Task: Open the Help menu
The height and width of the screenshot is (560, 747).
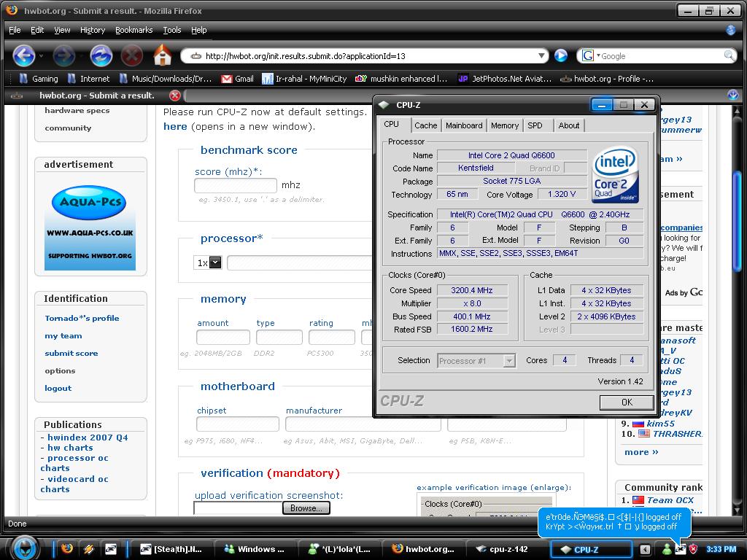Action: (x=198, y=30)
